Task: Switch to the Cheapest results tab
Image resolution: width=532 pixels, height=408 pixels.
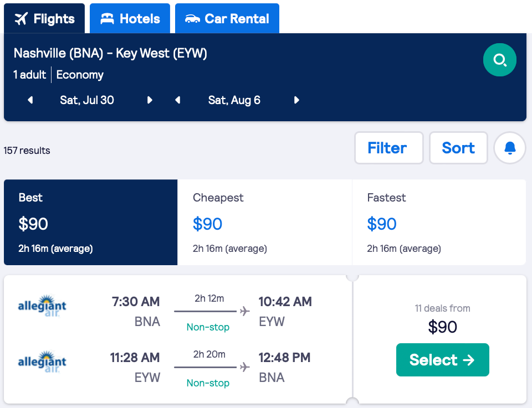Action: tap(264, 222)
